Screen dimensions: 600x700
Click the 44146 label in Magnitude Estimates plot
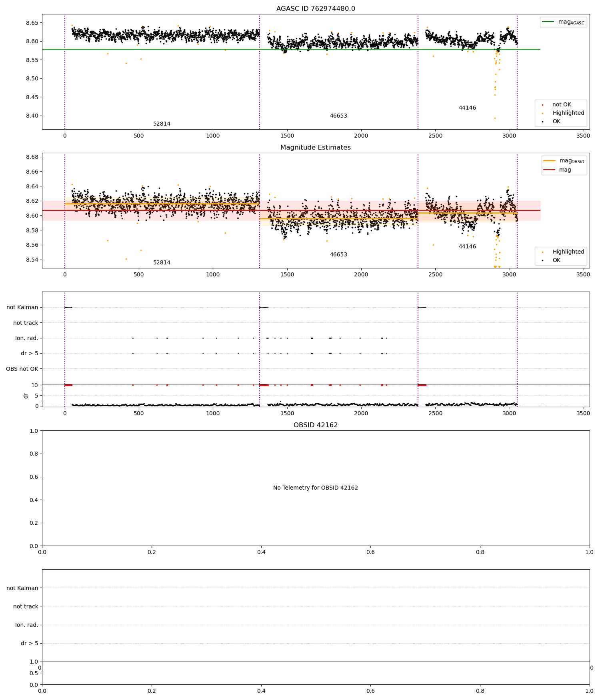[x=467, y=247]
